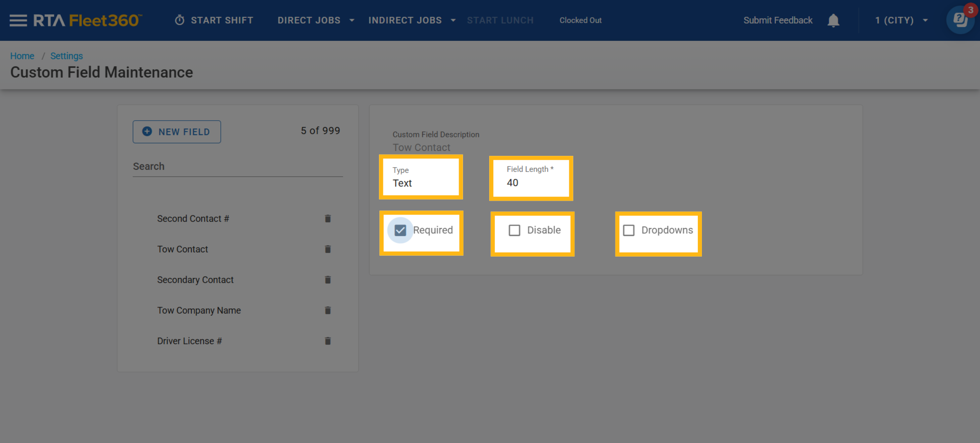This screenshot has width=980, height=443.
Task: Click the New Field button
Action: pos(176,132)
